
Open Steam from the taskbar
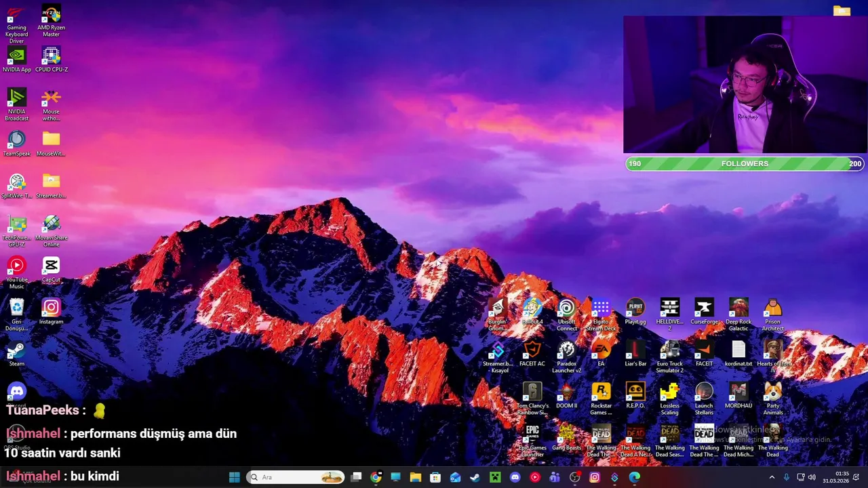tap(475, 477)
